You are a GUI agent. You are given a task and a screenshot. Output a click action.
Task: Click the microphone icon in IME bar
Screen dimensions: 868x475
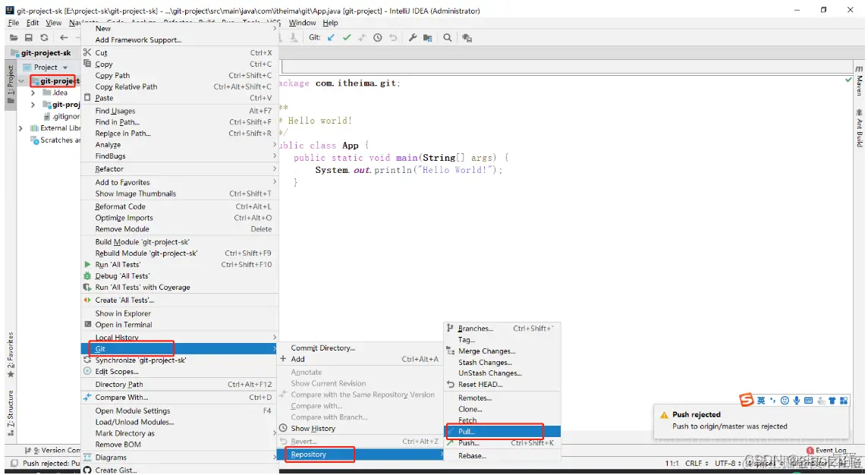(796, 401)
